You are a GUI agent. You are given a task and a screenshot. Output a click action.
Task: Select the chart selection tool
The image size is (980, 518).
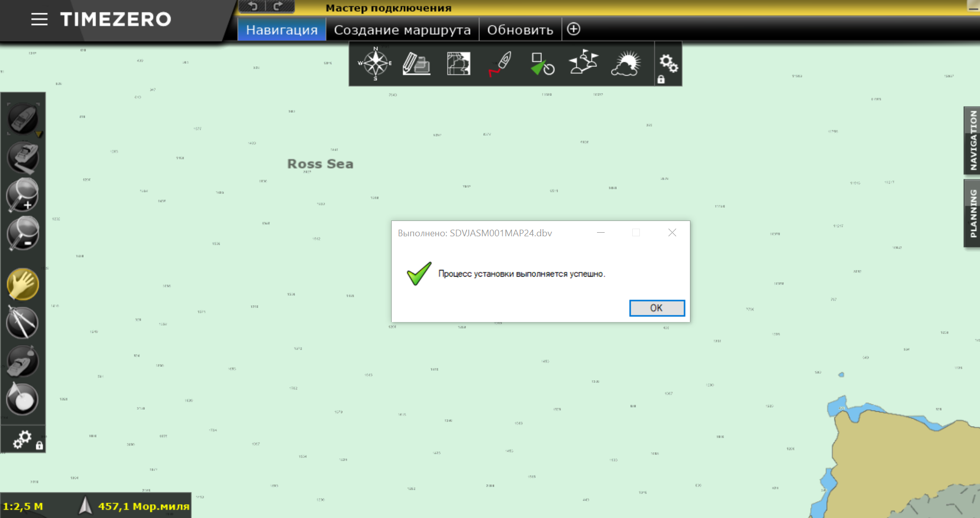coord(458,63)
